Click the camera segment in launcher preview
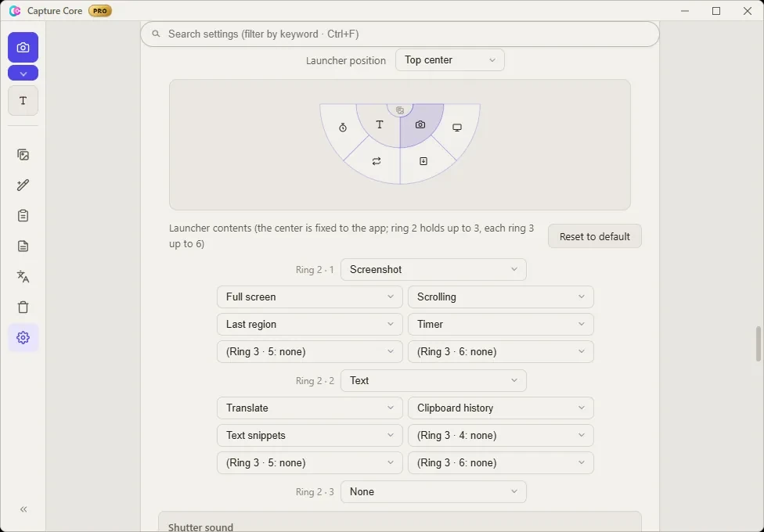This screenshot has height=532, width=764. tap(420, 124)
